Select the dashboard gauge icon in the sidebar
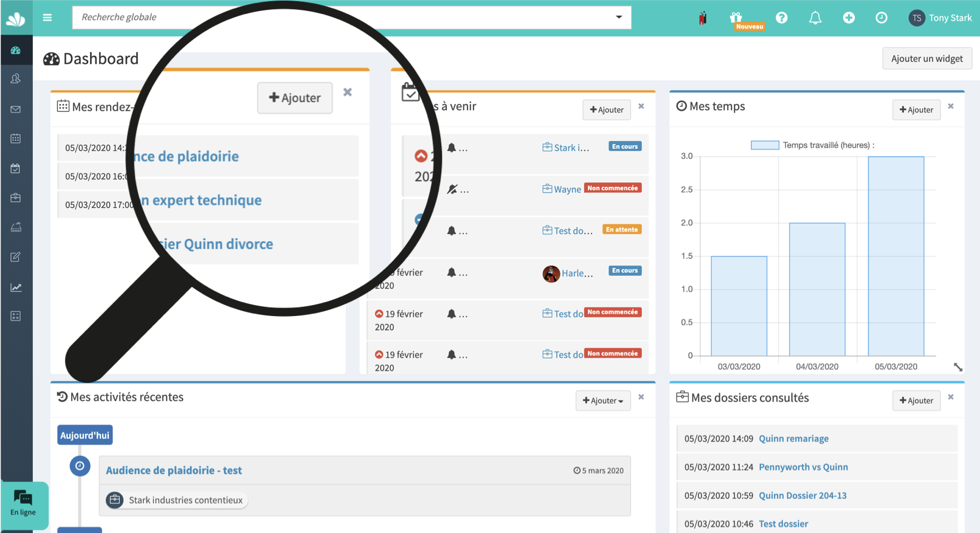 point(16,50)
